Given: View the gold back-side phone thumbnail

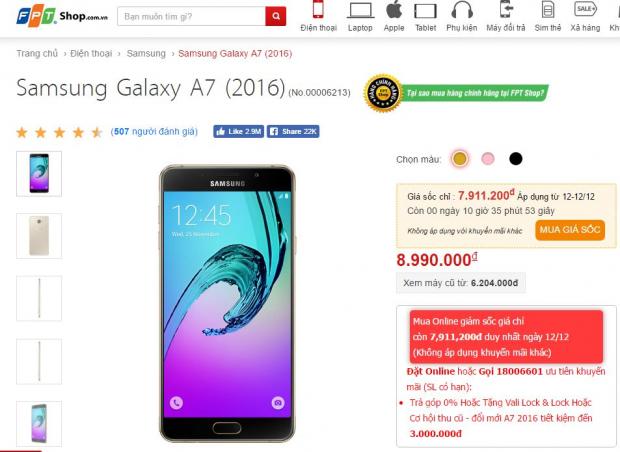Looking at the screenshot, I should pos(39,236).
